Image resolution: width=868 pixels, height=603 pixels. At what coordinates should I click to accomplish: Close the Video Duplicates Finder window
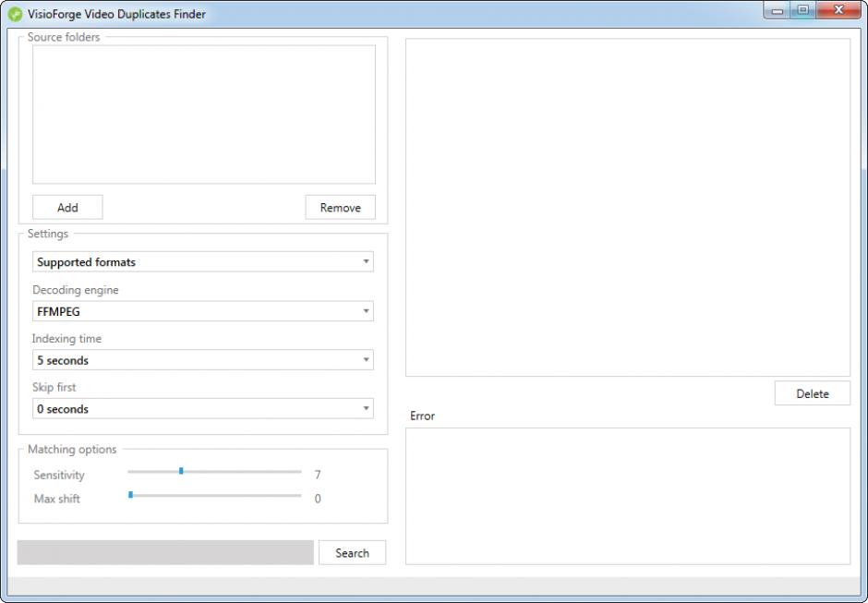coord(838,10)
